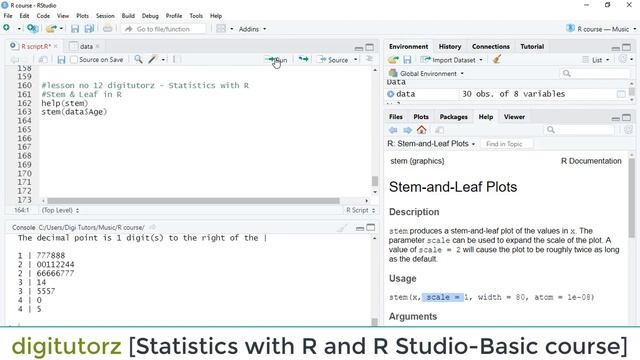Click the Source button

334,60
